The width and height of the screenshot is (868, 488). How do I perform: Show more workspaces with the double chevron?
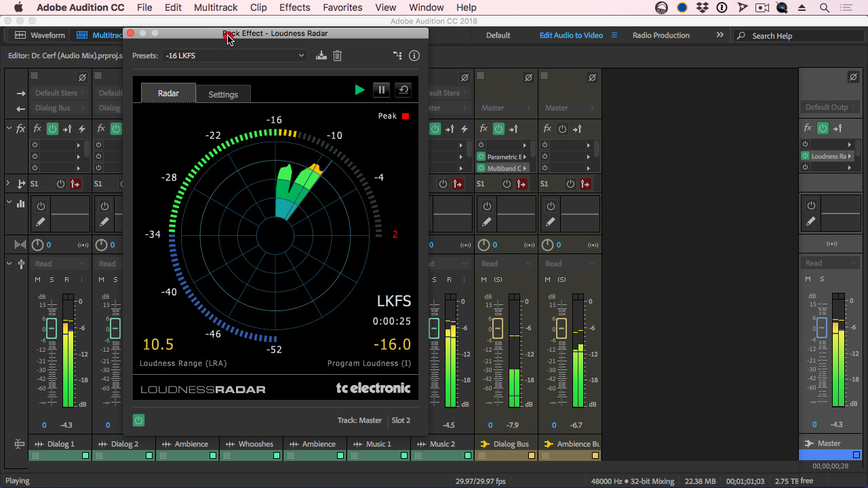tap(720, 35)
